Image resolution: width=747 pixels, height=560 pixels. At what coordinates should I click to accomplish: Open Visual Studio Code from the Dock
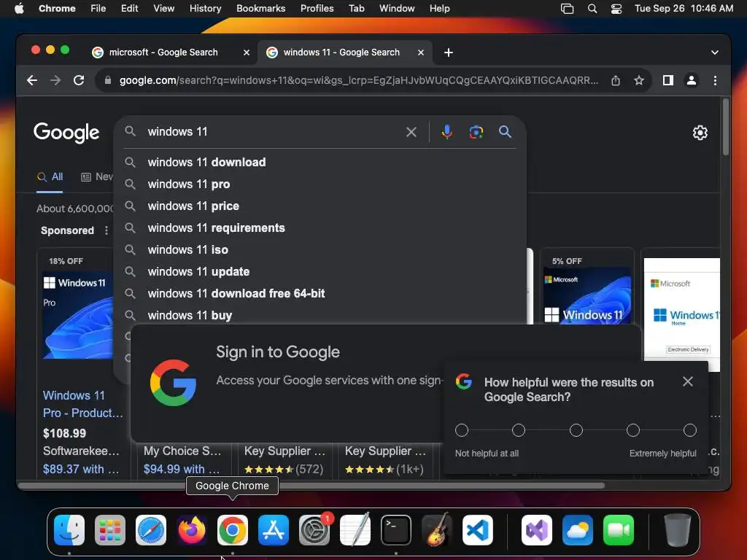point(477,530)
